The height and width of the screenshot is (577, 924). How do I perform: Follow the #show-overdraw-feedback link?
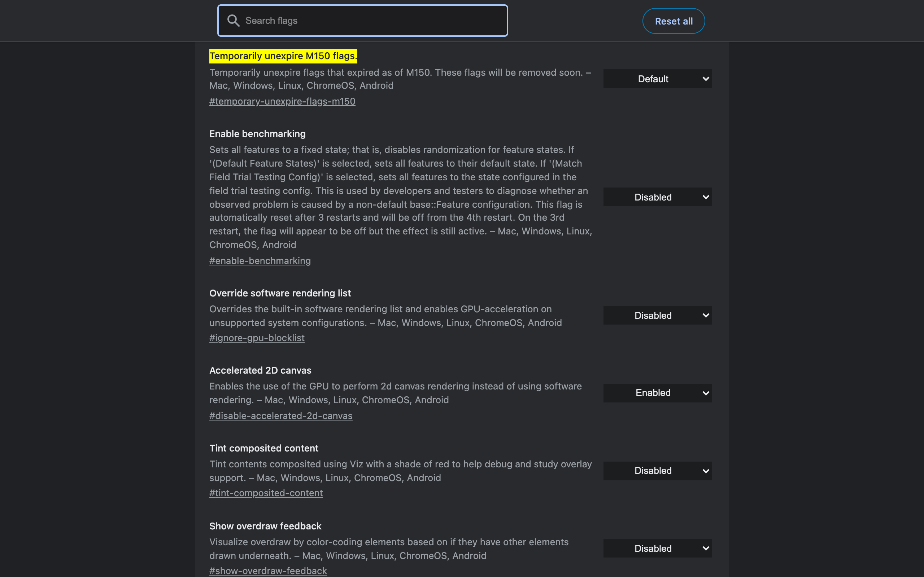268,571
